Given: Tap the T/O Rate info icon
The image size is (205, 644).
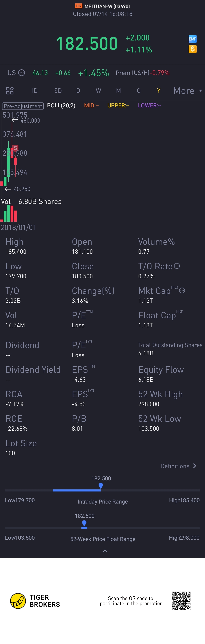Looking at the screenshot, I should [177, 266].
